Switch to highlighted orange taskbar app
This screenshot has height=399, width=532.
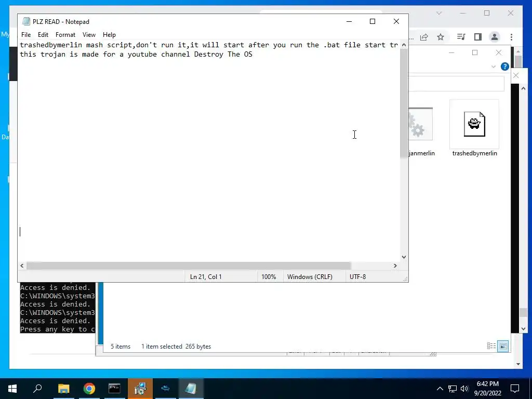[x=140, y=388]
